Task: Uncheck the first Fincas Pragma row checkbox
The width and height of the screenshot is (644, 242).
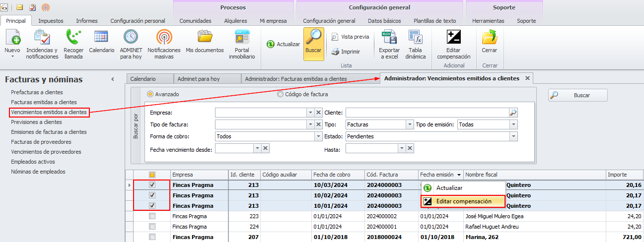Action: 152,185
